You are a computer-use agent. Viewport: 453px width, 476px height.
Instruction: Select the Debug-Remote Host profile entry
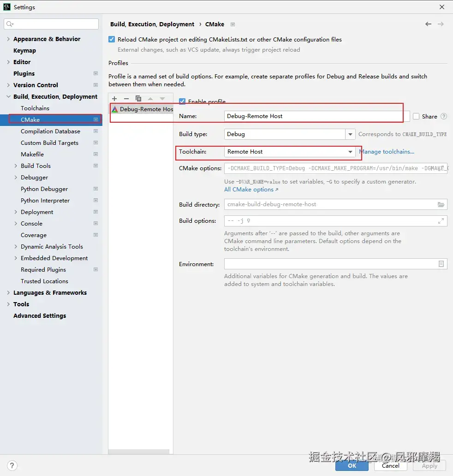(x=142, y=109)
